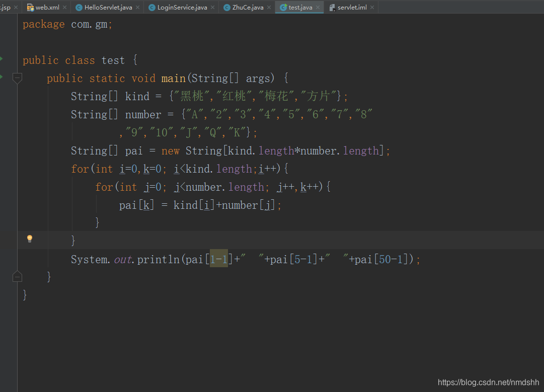Click the italic 'out' field
Screen dimensions: 544x392
(123, 260)
